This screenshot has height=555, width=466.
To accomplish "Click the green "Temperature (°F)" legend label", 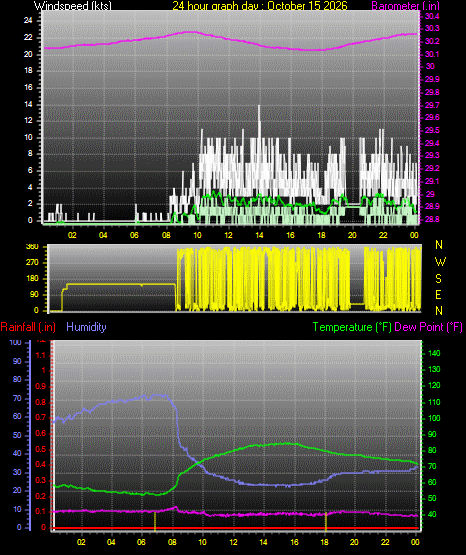I will pos(352,327).
